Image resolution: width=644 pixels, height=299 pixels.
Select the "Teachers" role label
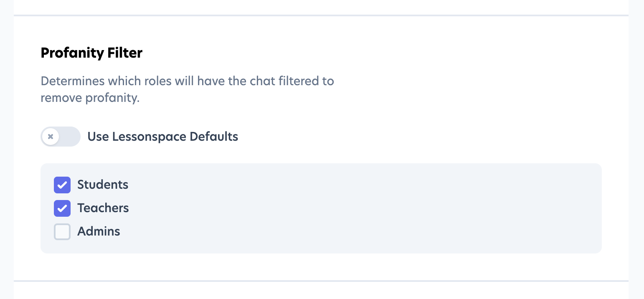103,208
